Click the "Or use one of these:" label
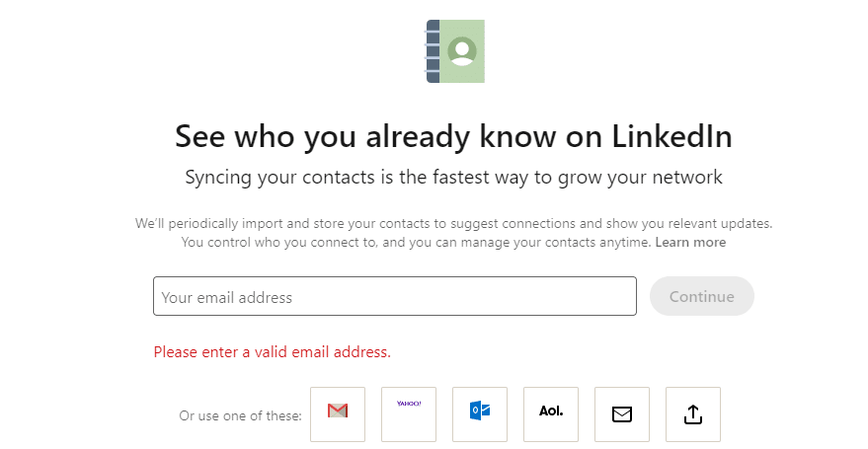This screenshot has height=449, width=868. pos(240,415)
